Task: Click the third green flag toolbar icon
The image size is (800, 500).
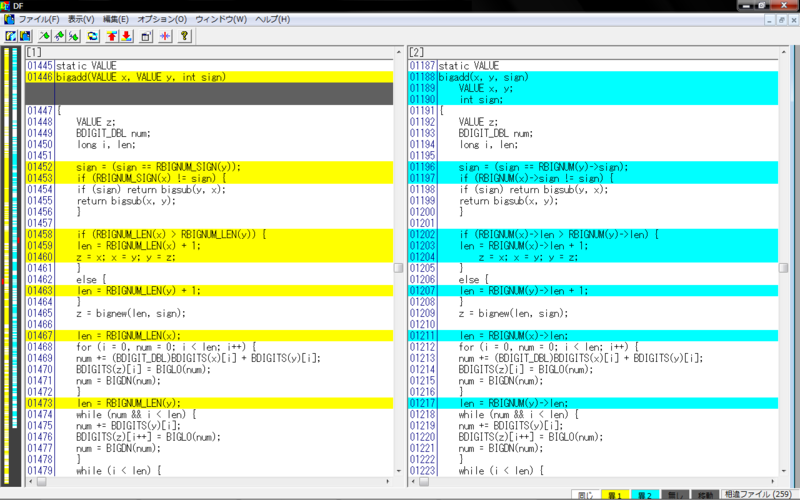Action: coord(74,36)
